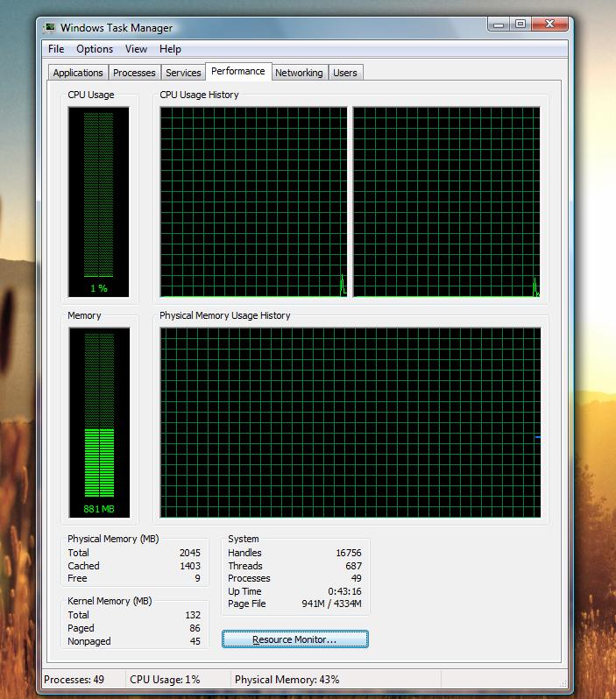Image resolution: width=616 pixels, height=699 pixels.
Task: Click the Physical Memory Usage History label
Action: coord(225,315)
